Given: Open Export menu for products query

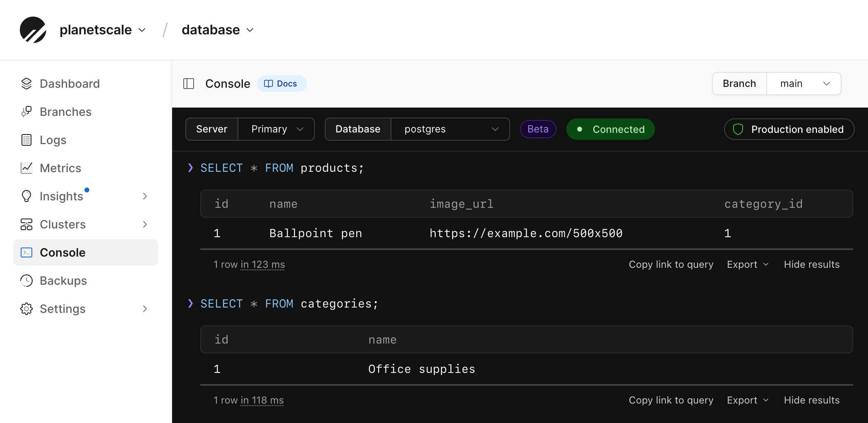Looking at the screenshot, I should 748,264.
